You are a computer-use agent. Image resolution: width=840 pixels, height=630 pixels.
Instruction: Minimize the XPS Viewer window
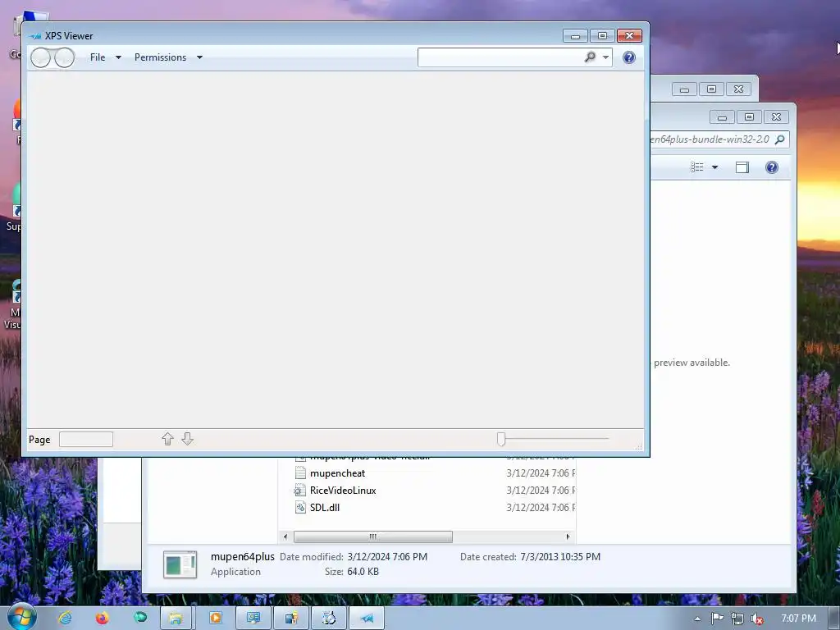click(575, 36)
